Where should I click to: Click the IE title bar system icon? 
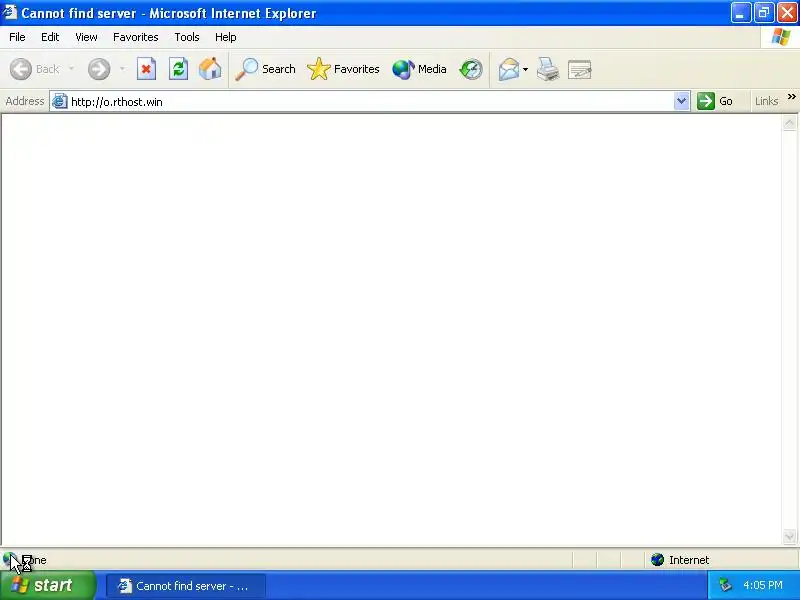[10, 12]
